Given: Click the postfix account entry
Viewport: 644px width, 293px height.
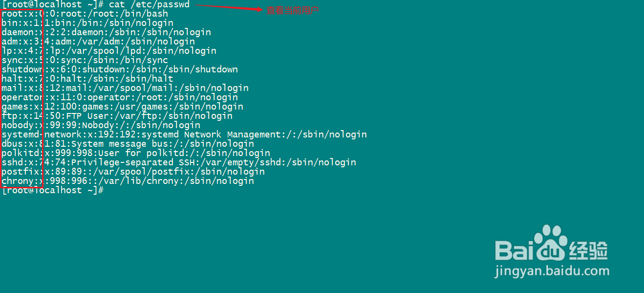Looking at the screenshot, I should 133,172.
